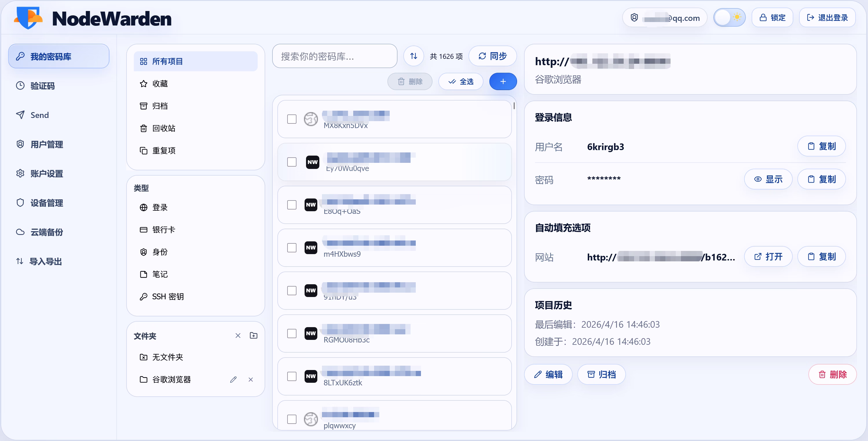Viewport: 868px width, 441px height.
Task: Check the checkbox of the first list item
Action: click(292, 119)
